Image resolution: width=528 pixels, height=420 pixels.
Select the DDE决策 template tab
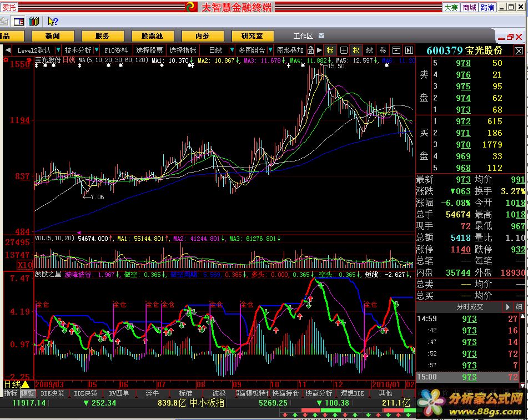pyautogui.click(x=86, y=393)
